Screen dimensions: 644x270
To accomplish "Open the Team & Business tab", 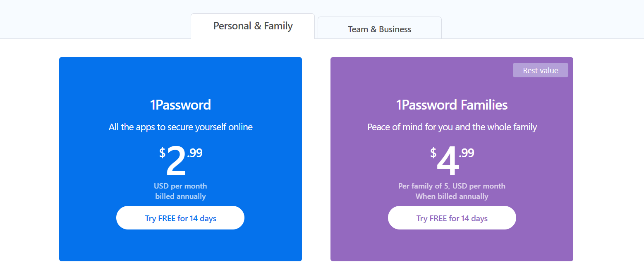I will coord(379,29).
